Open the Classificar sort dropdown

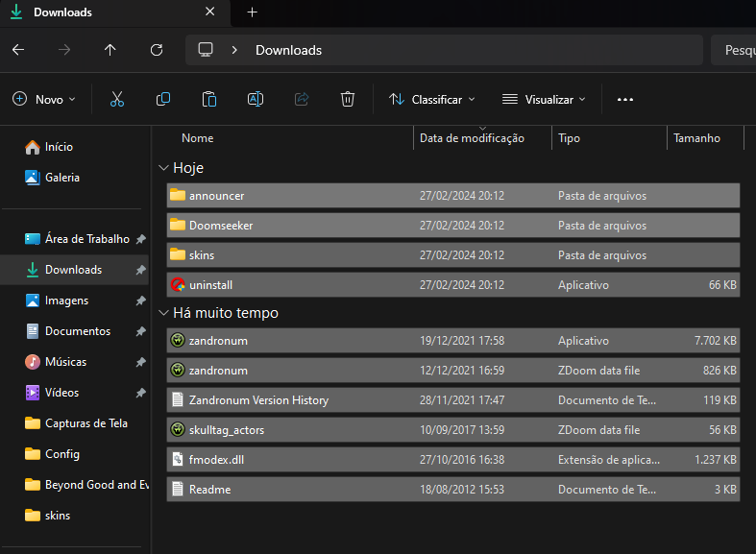tap(432, 99)
